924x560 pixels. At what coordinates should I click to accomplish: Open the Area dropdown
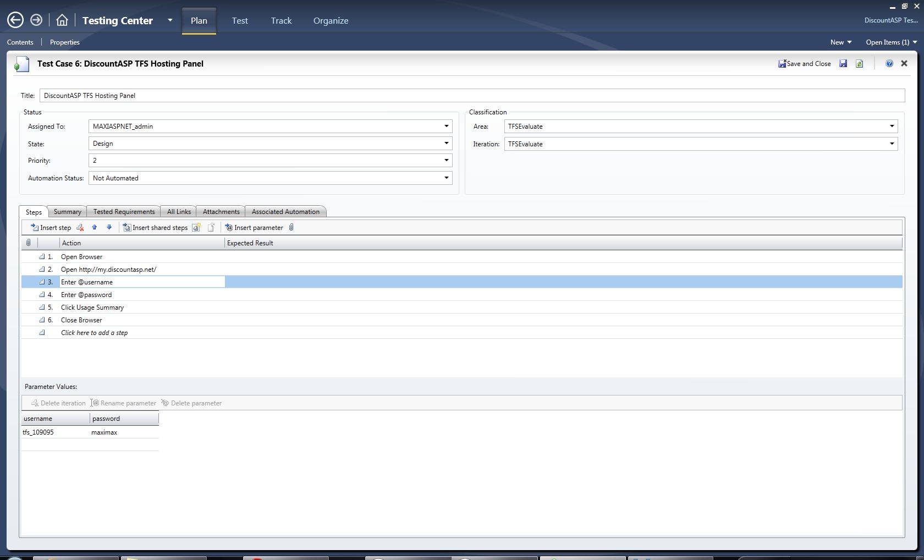coord(701,127)
